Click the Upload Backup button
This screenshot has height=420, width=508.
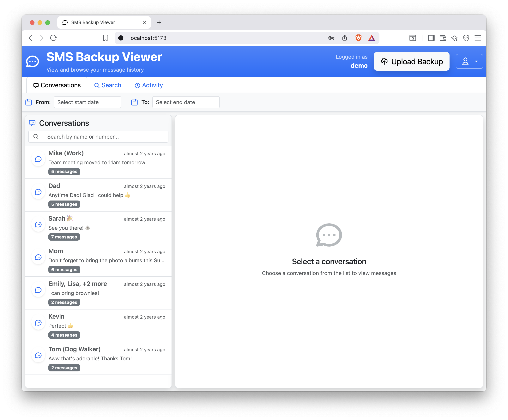pos(411,61)
